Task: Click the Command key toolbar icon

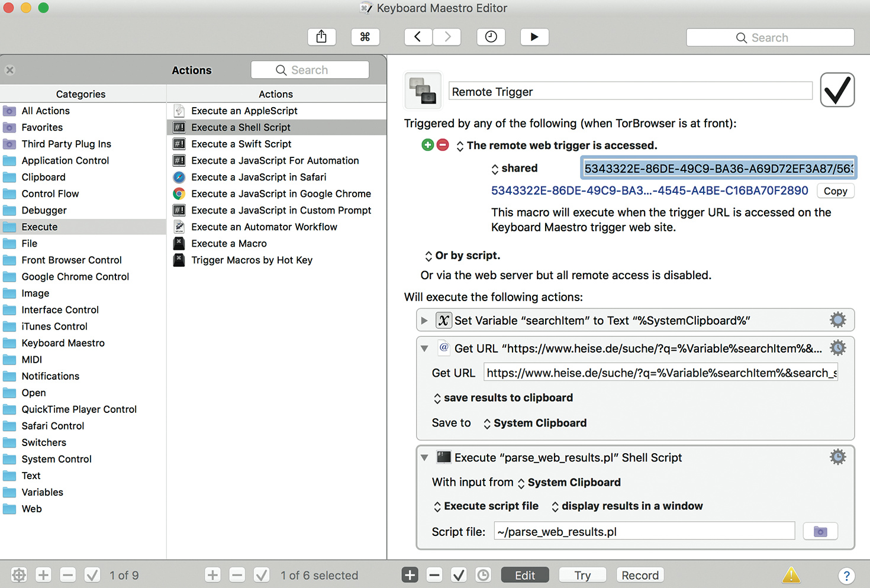Action: (365, 37)
